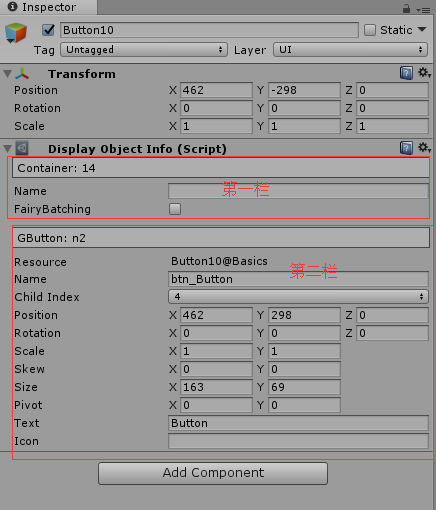436x510 pixels.
Task: Click GButton Position X field 462
Action: coord(216,315)
